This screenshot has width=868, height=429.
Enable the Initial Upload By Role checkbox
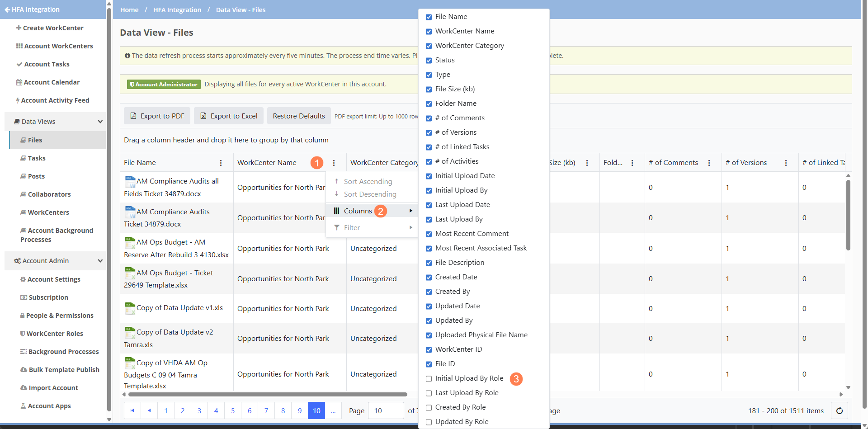pyautogui.click(x=429, y=378)
